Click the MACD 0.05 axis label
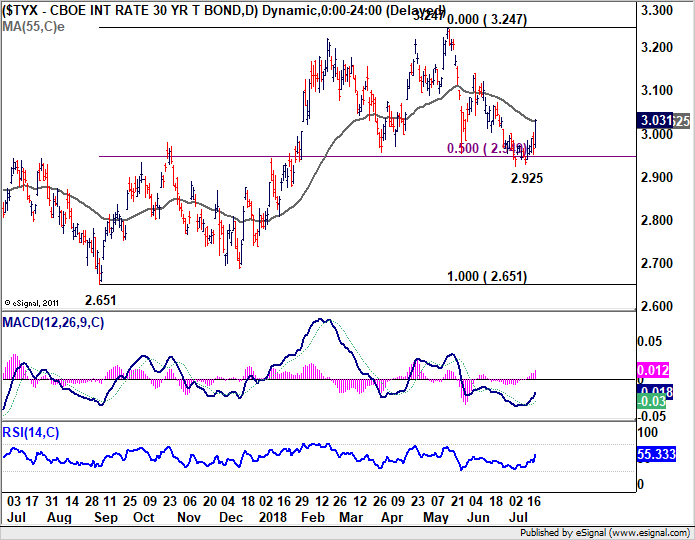Image resolution: width=695 pixels, height=540 pixels. [x=650, y=341]
